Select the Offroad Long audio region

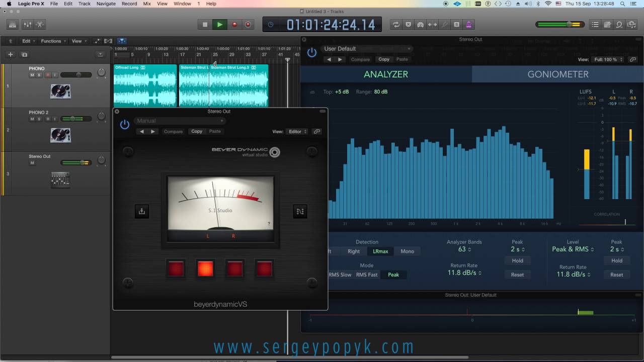[145, 85]
